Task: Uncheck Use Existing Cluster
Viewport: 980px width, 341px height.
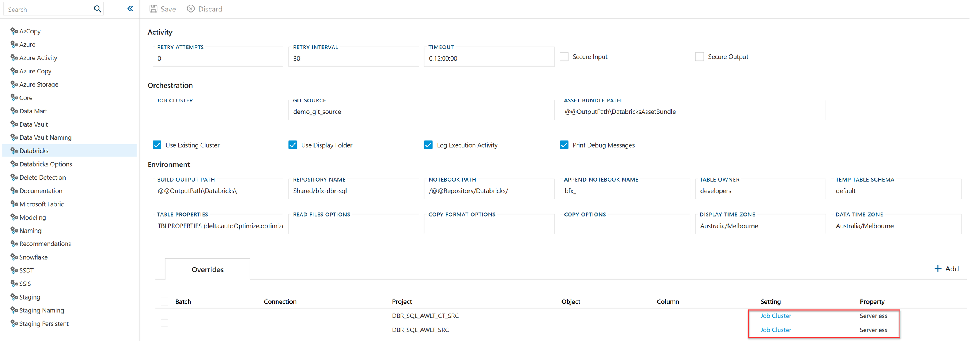Action: pyautogui.click(x=157, y=145)
